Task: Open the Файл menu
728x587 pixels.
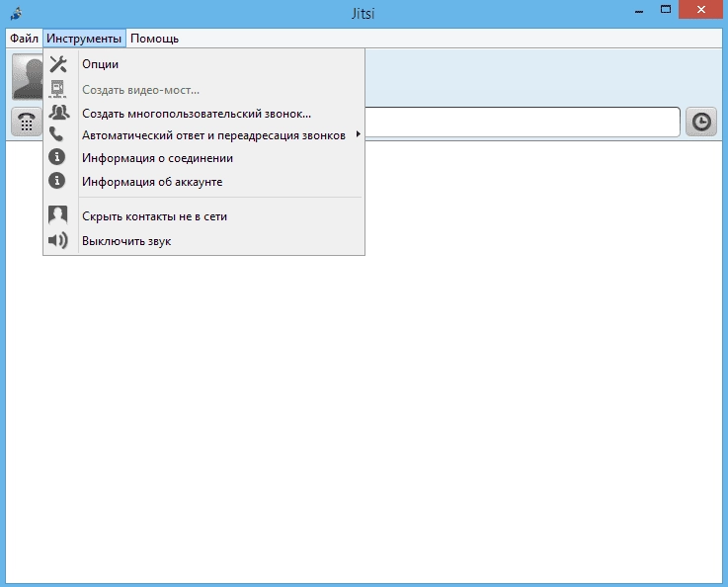Action: click(x=24, y=39)
